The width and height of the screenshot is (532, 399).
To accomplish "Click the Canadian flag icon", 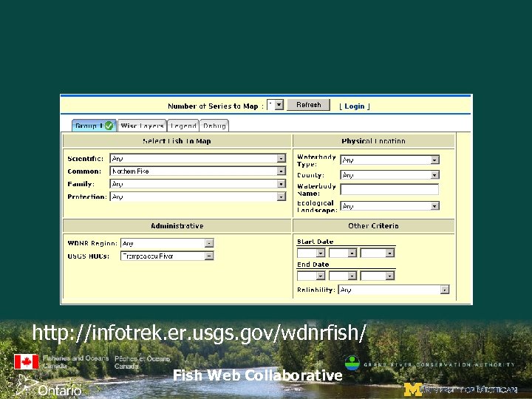I will tap(27, 361).
